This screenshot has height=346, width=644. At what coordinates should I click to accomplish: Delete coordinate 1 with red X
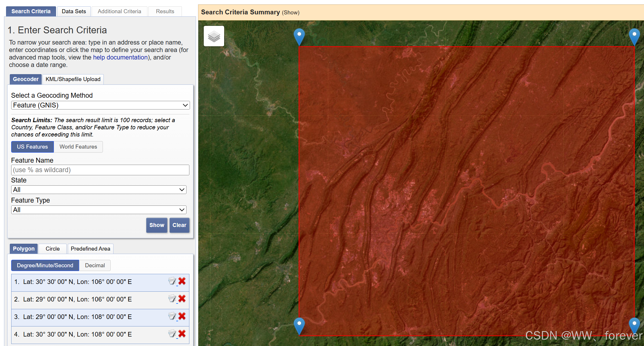(x=182, y=281)
